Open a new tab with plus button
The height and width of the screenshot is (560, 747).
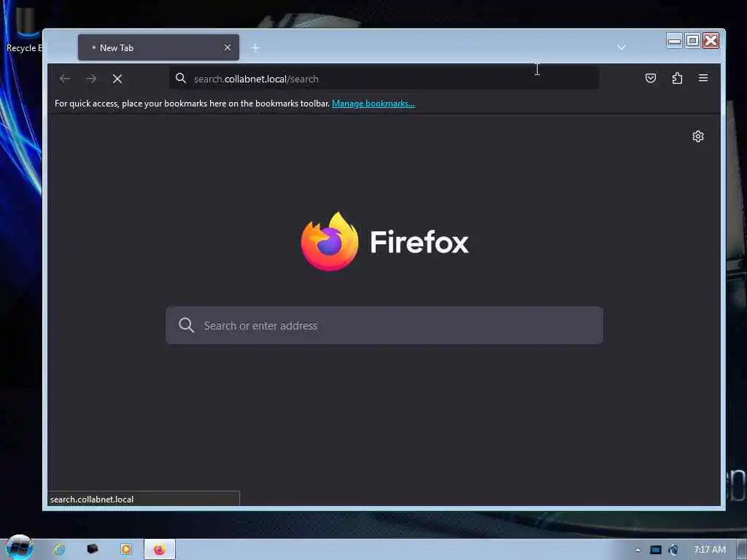tap(255, 48)
